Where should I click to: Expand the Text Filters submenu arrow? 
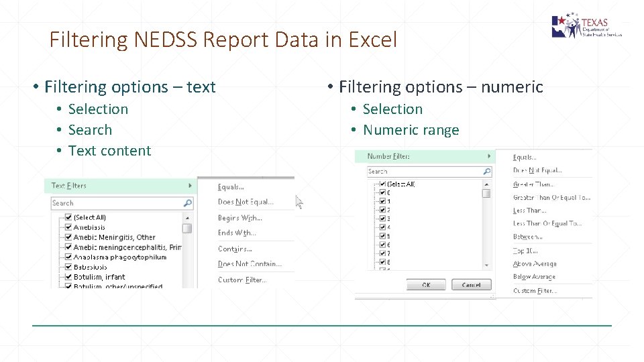click(190, 186)
